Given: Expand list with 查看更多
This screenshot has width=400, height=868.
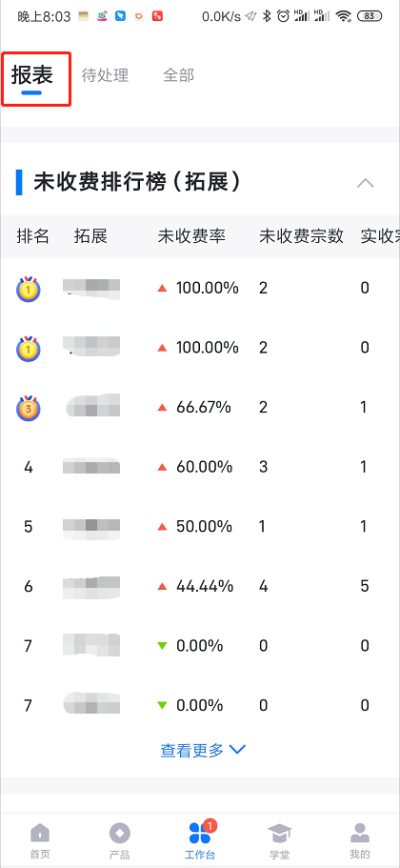Looking at the screenshot, I should click(203, 750).
